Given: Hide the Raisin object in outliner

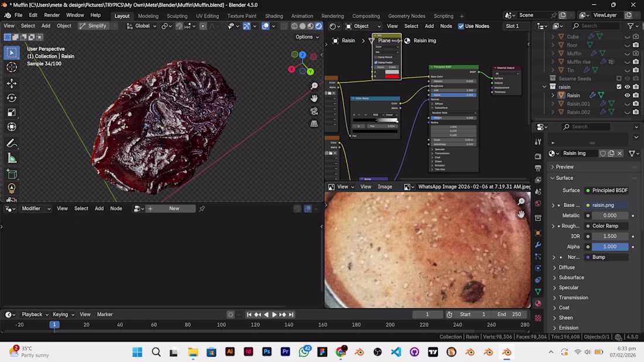Looking at the screenshot, I should tap(627, 95).
